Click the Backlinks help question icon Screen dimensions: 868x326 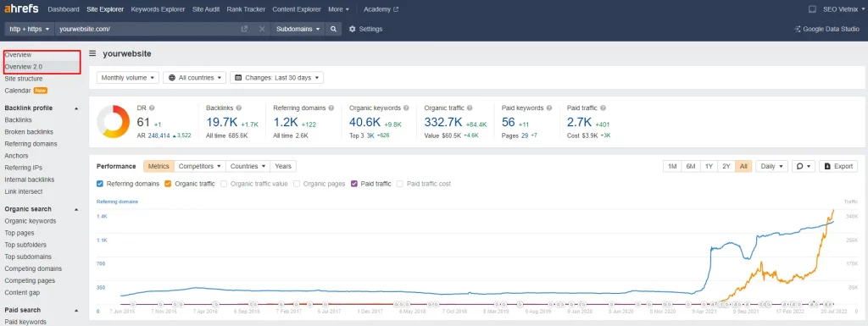point(238,108)
